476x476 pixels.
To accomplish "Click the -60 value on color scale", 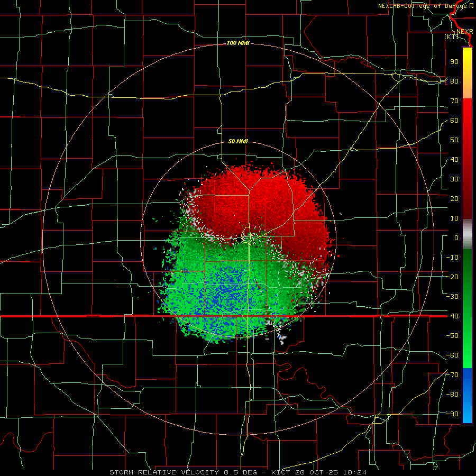I will click(452, 355).
